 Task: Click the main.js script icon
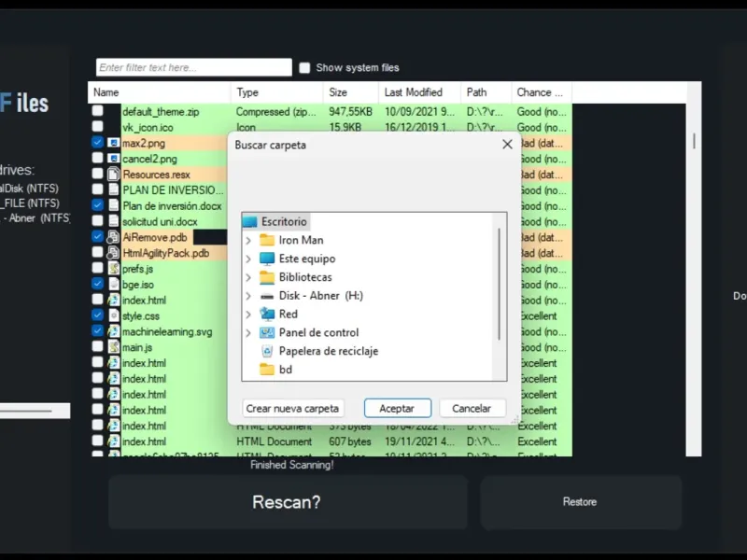[113, 347]
